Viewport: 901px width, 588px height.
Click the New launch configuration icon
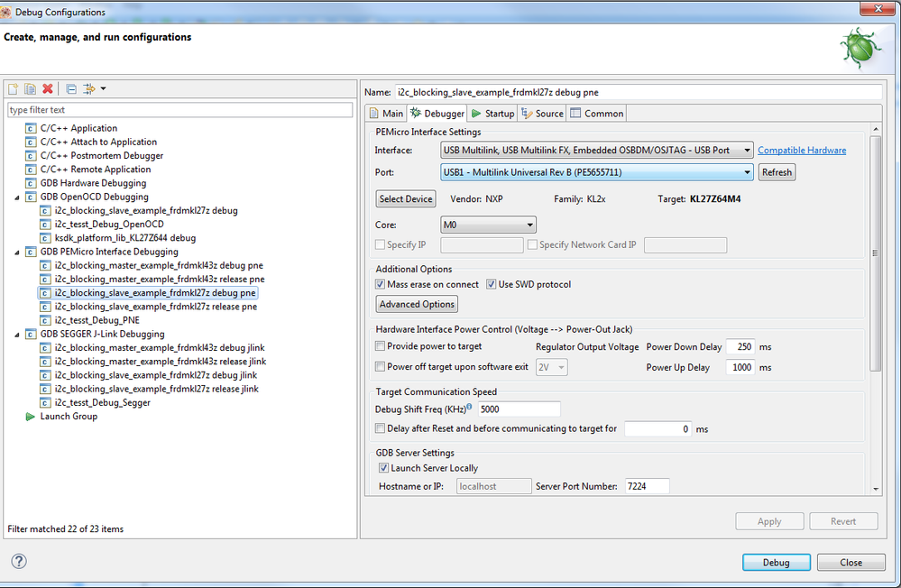pyautogui.click(x=14, y=88)
